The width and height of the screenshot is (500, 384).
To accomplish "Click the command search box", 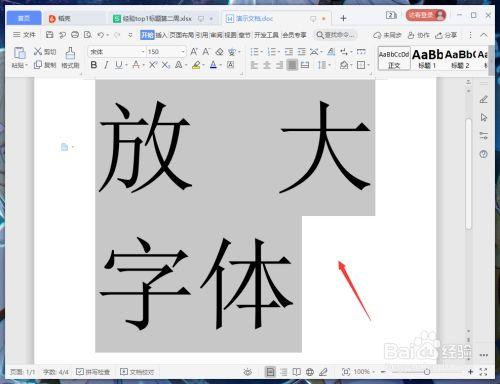I will tap(335, 35).
